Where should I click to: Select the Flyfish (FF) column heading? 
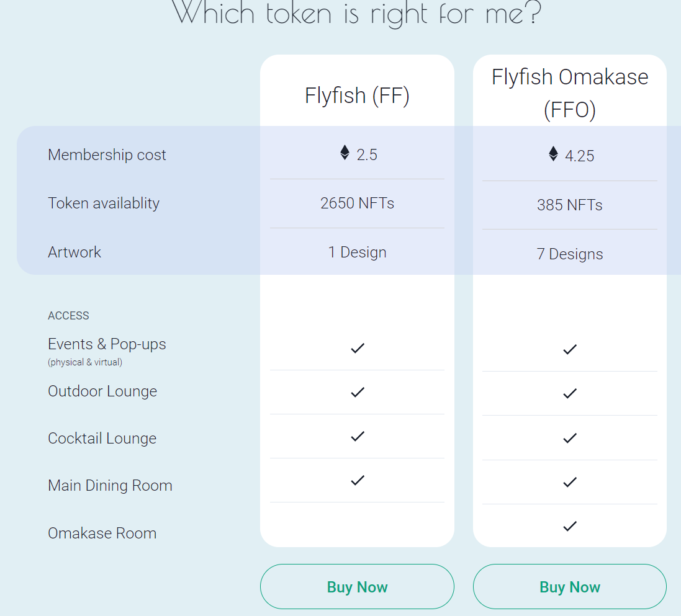tap(357, 96)
